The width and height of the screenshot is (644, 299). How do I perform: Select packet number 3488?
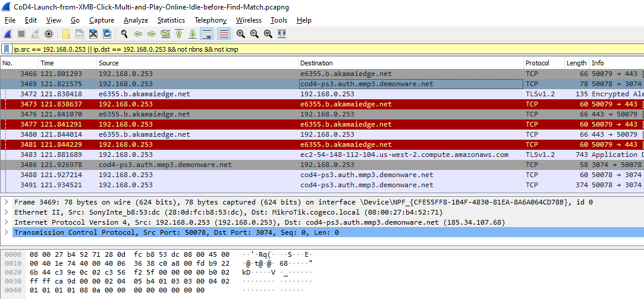[322, 175]
